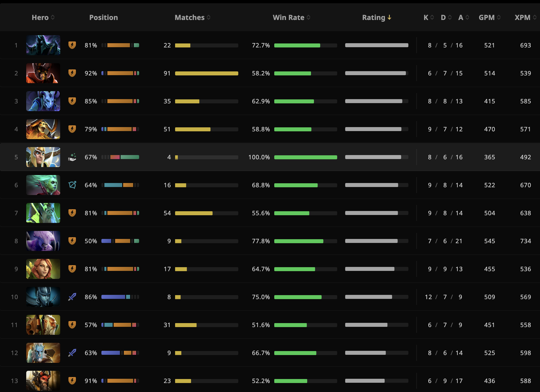Click win rate value 52.2%
540x392 pixels.
pos(261,381)
